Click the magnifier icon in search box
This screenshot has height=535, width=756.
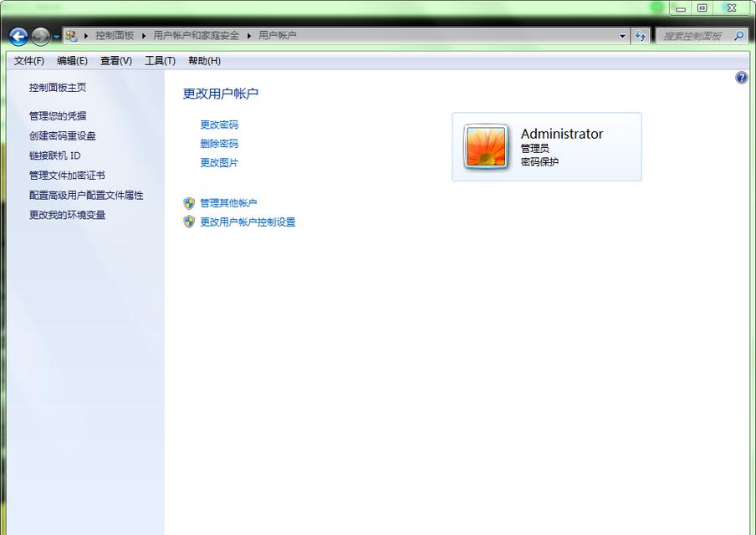738,36
